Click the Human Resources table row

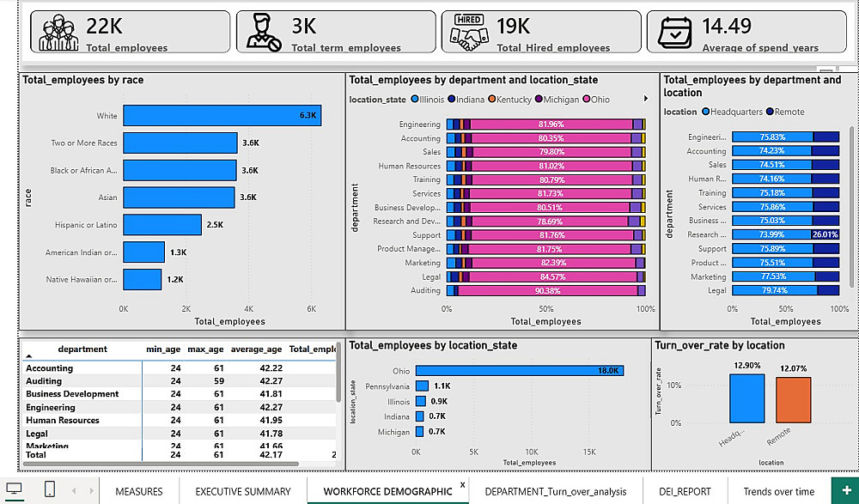click(180, 420)
